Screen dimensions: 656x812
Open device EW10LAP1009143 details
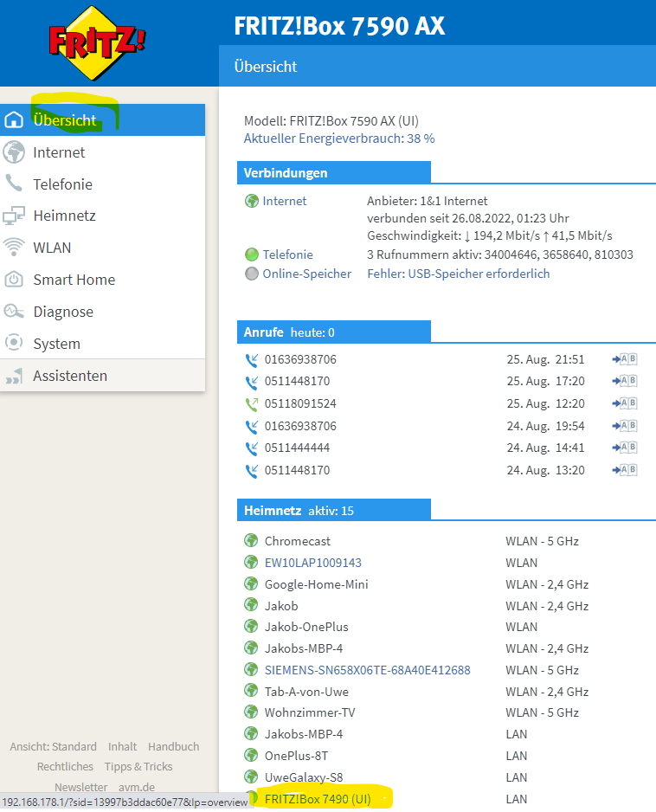313,563
